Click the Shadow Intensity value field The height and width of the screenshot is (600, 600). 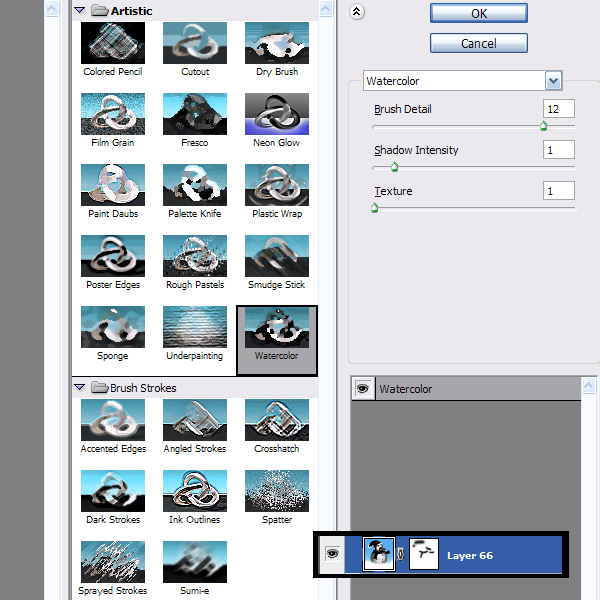pyautogui.click(x=559, y=150)
